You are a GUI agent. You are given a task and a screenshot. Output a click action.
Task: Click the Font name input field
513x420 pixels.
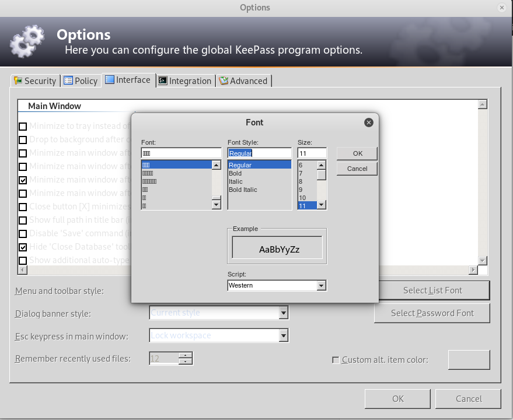point(182,153)
